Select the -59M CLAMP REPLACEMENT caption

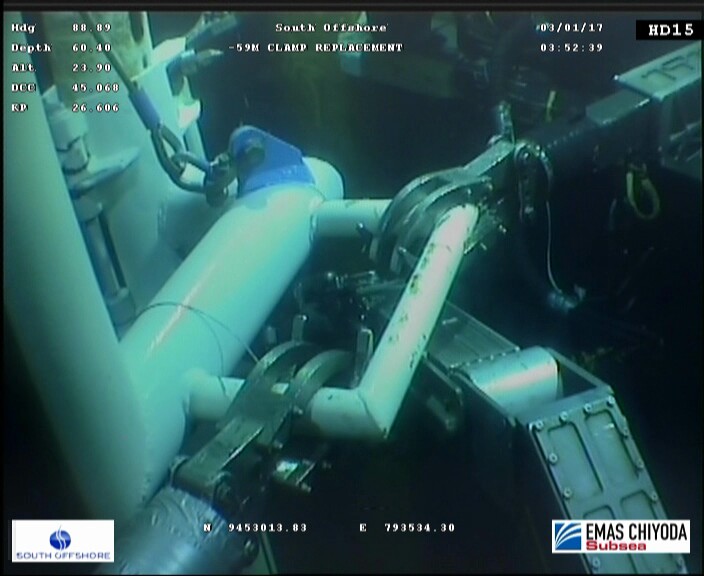pos(315,48)
